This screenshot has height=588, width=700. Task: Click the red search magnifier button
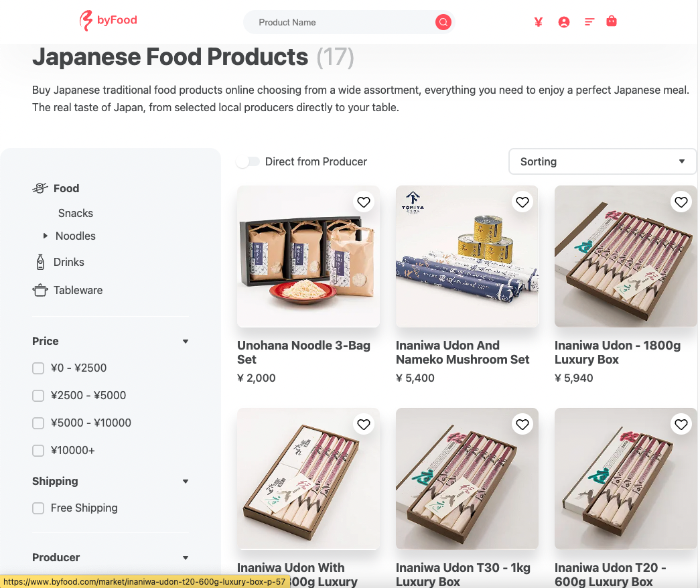click(x=443, y=22)
